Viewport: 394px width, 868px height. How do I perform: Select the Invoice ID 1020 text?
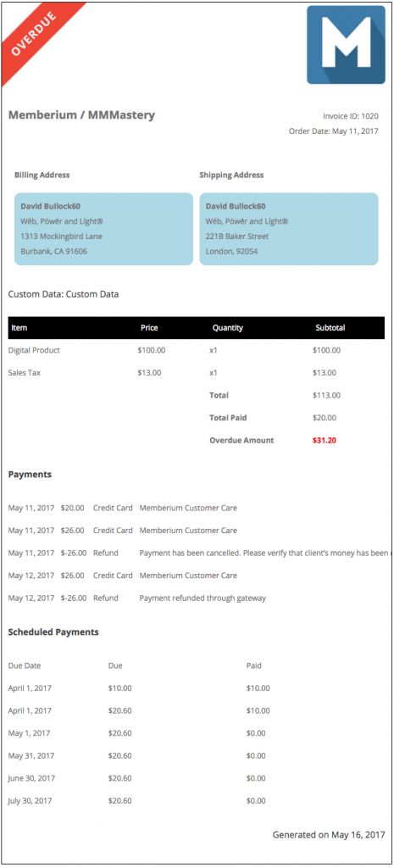(x=351, y=116)
